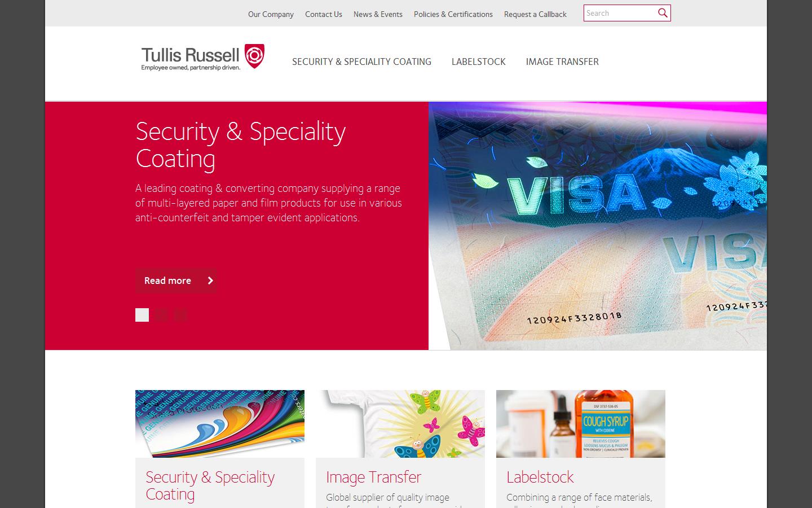Open the Our Company link
Image resolution: width=812 pixels, height=508 pixels.
[x=271, y=14]
